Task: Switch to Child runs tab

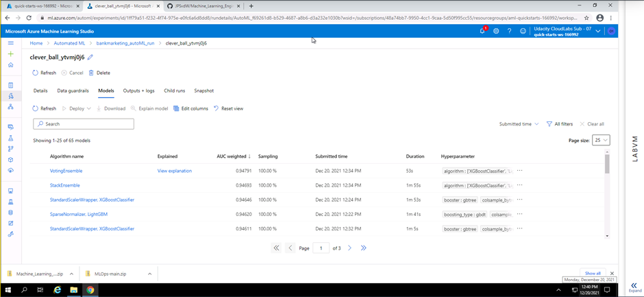Action: 175,91
